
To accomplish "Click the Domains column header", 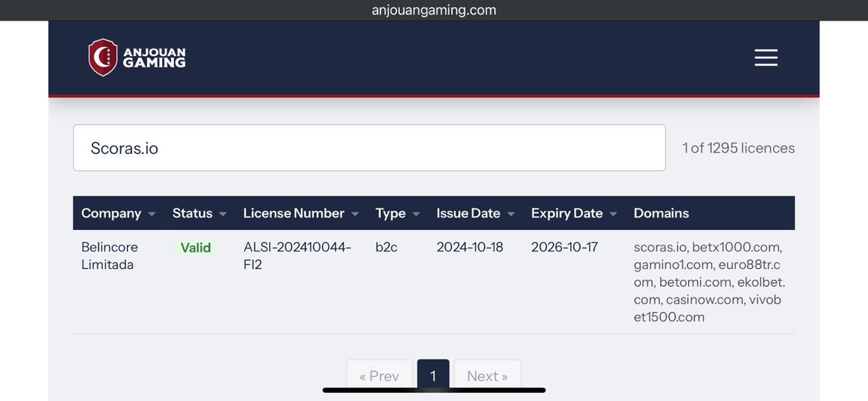I will point(661,213).
